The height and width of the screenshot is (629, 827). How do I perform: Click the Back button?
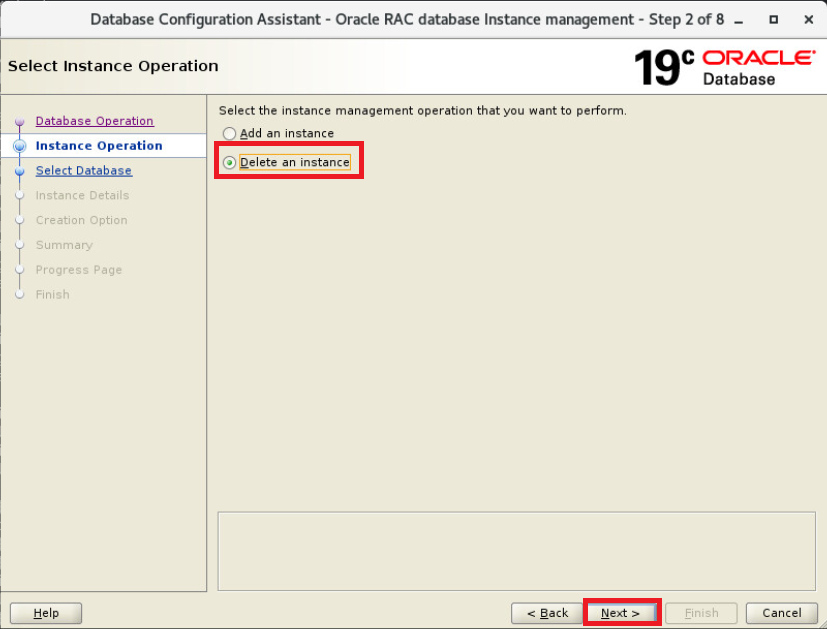(x=547, y=613)
